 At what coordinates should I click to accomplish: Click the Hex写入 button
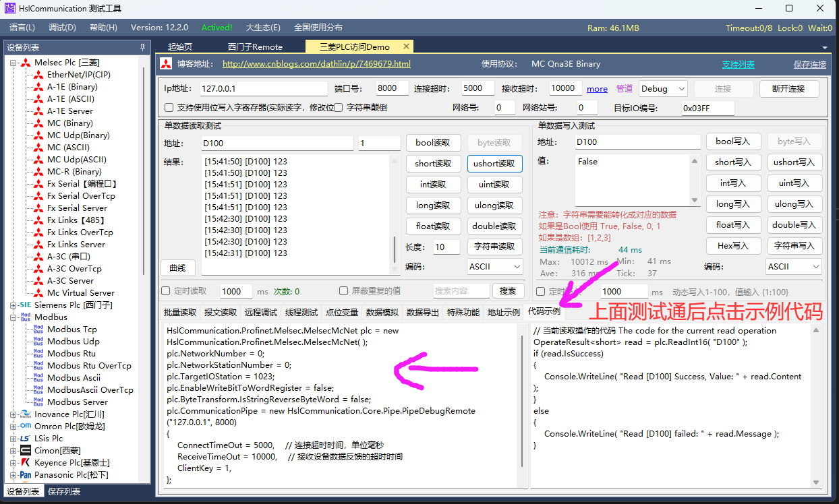point(733,246)
